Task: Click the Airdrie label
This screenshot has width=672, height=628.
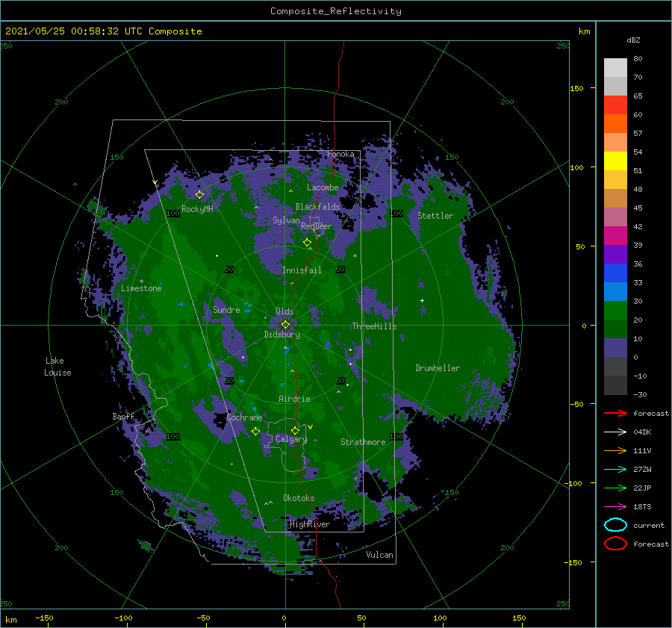Action: [x=294, y=399]
